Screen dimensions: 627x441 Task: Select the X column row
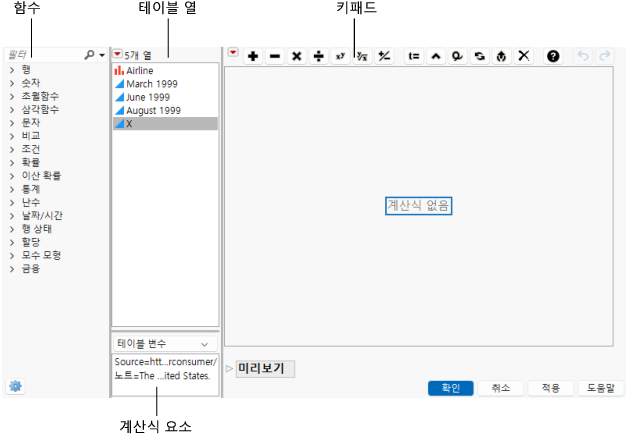pos(165,124)
